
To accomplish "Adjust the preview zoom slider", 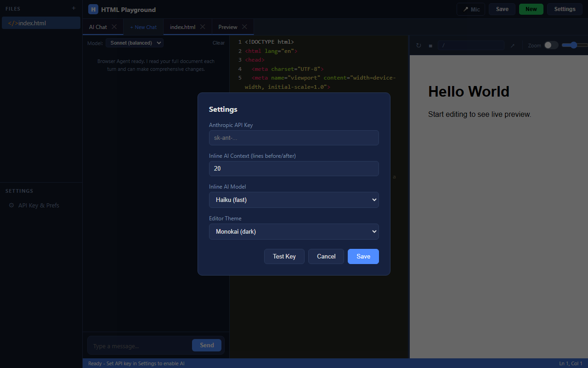I will (x=573, y=46).
